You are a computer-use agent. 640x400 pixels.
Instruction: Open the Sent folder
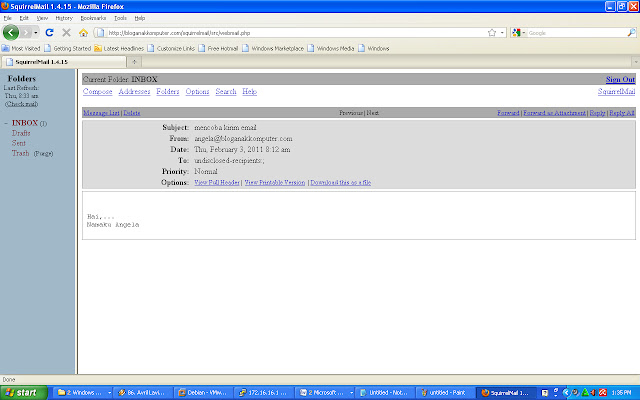(18, 143)
